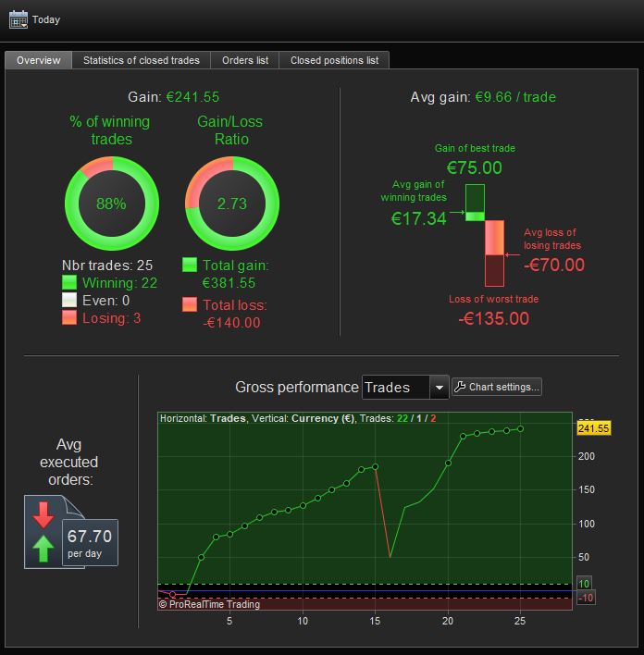This screenshot has height=655, width=644.
Task: Click the green Winning trades legend swatch
Action: pyautogui.click(x=69, y=282)
